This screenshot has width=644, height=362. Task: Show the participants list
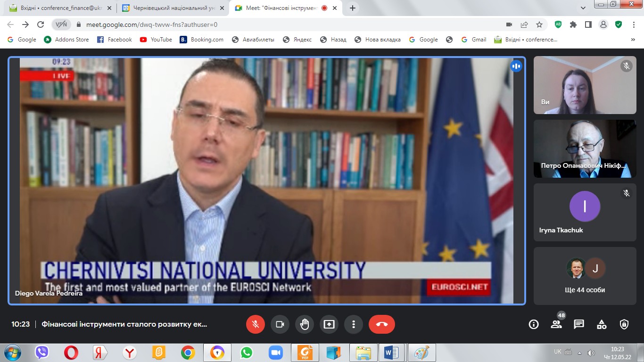coord(556,324)
